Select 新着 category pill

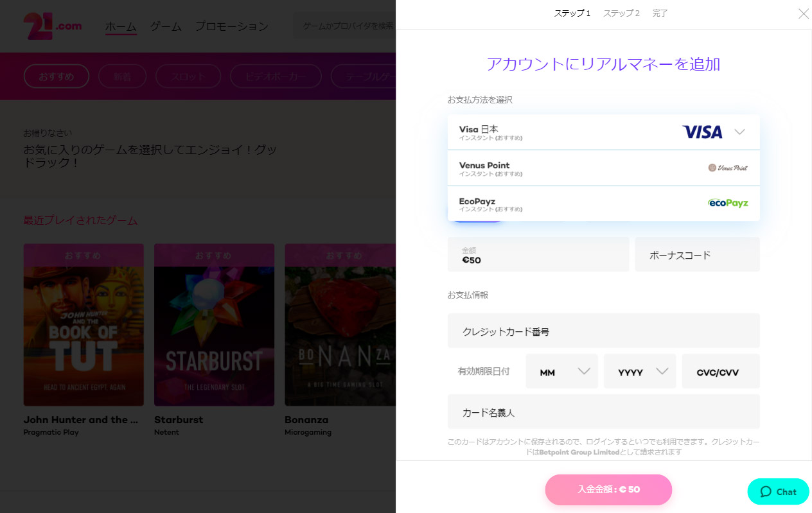click(122, 76)
